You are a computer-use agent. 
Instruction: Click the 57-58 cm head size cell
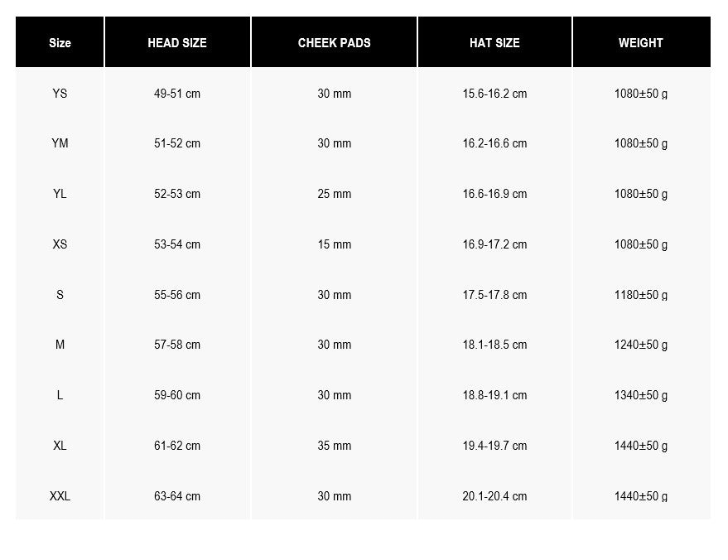pos(177,345)
